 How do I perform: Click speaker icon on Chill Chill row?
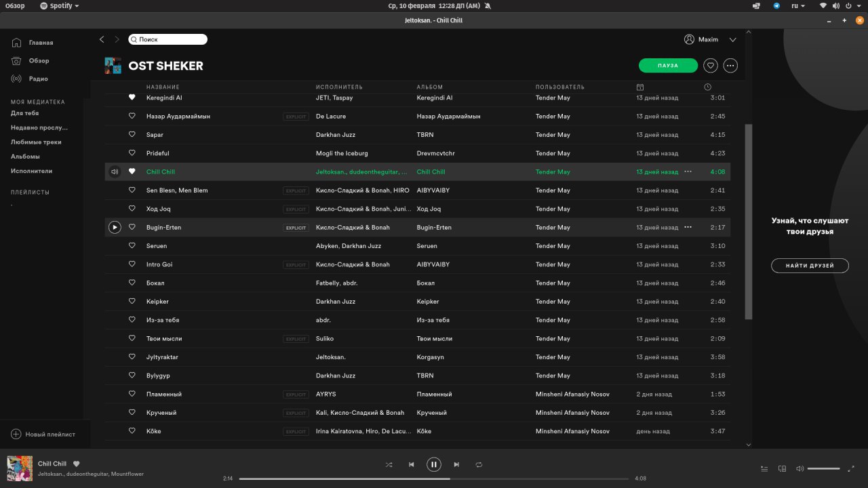tap(115, 171)
